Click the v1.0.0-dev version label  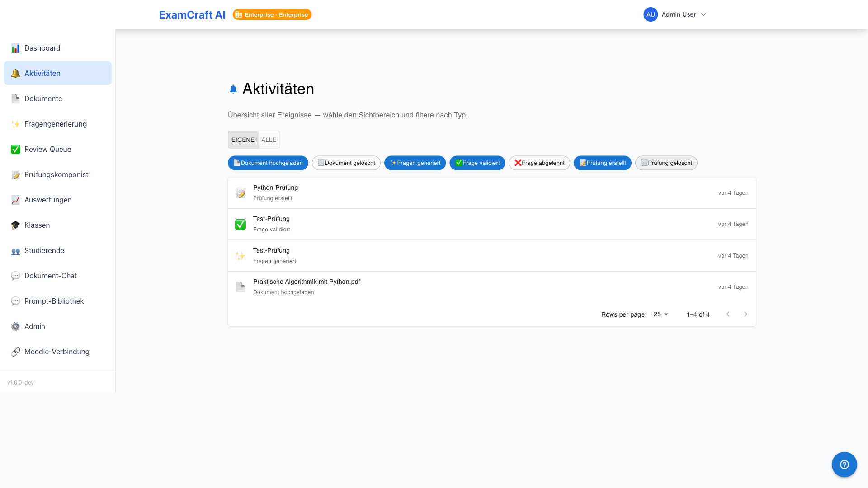(20, 383)
